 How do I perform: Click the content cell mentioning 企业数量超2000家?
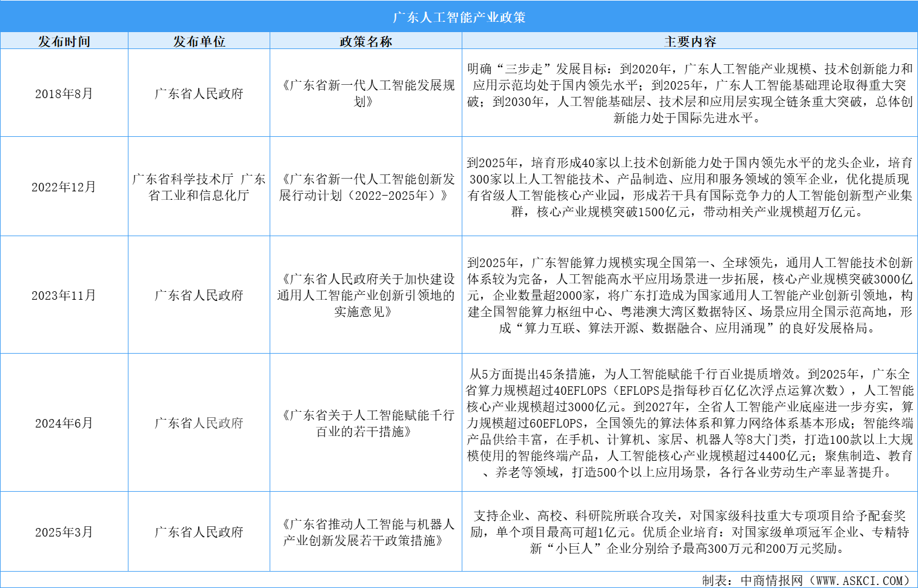click(690, 295)
